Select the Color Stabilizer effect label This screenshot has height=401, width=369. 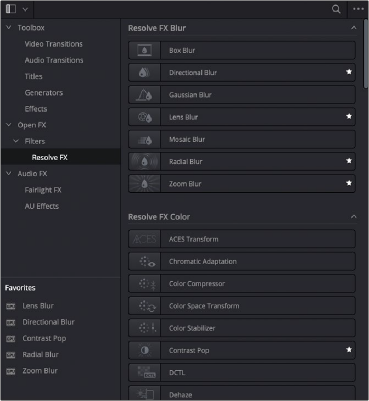click(192, 328)
